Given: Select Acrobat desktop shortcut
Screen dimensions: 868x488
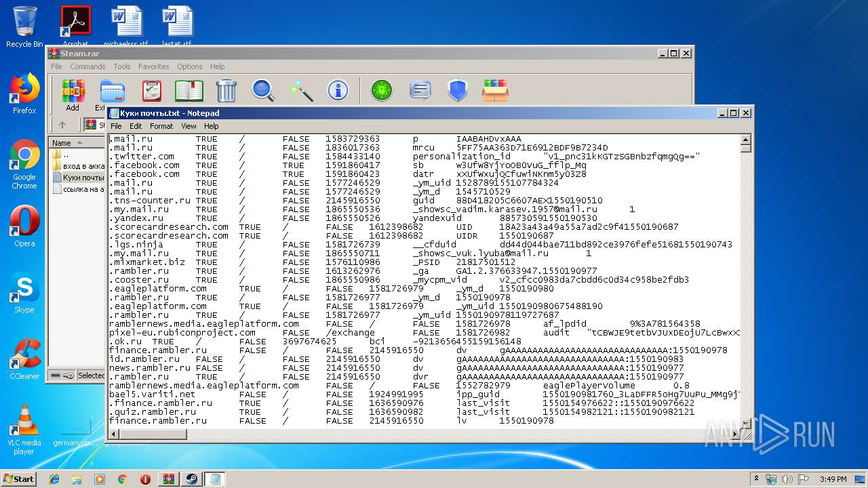Looking at the screenshot, I should tap(76, 27).
